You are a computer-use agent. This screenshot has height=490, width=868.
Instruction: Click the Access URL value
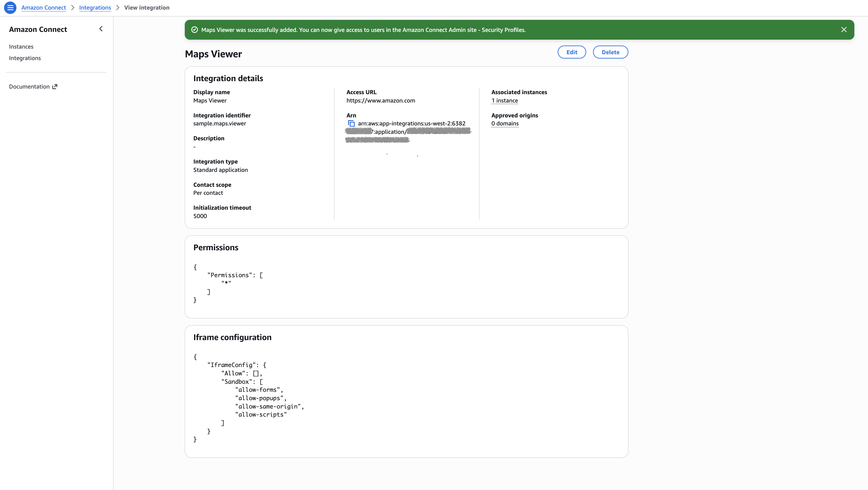click(x=381, y=100)
